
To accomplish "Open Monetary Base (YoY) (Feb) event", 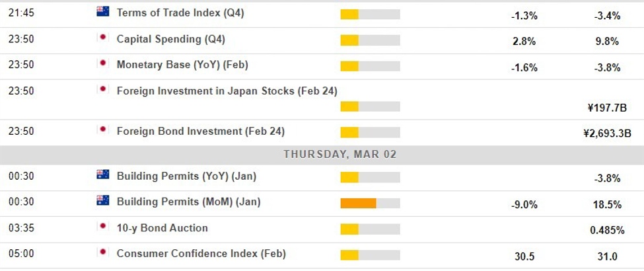I will 182,65.
